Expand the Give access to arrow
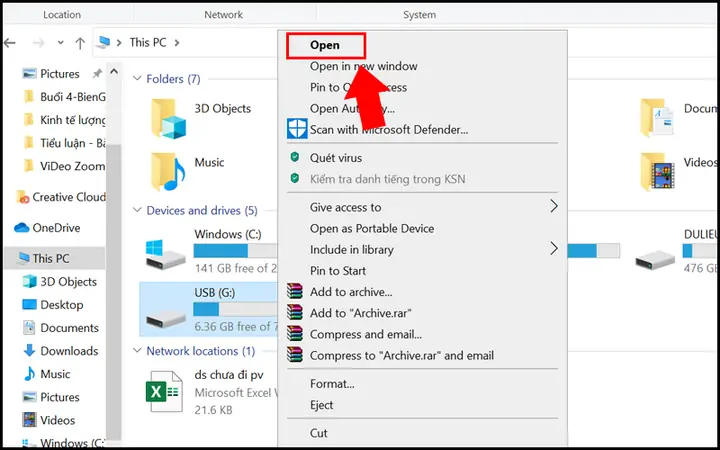Image resolution: width=720 pixels, height=450 pixels. coord(554,207)
